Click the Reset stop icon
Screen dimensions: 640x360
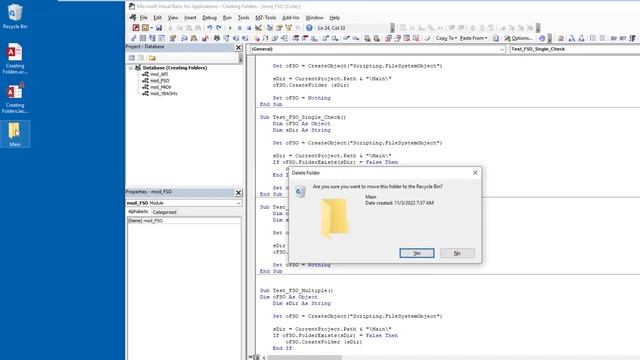click(x=249, y=28)
